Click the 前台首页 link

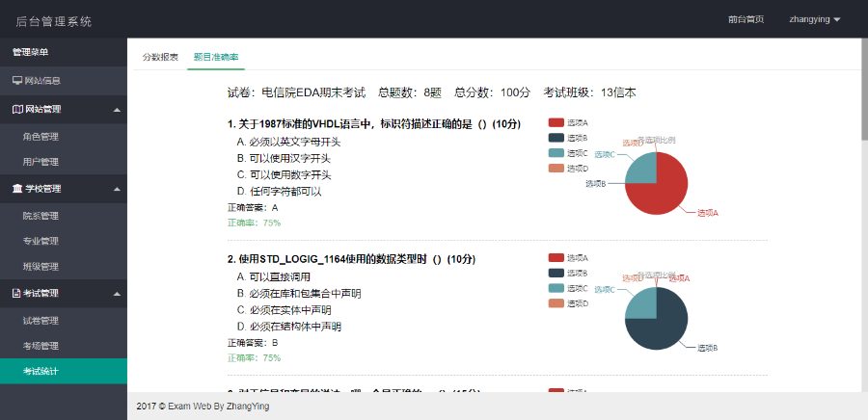tap(746, 19)
